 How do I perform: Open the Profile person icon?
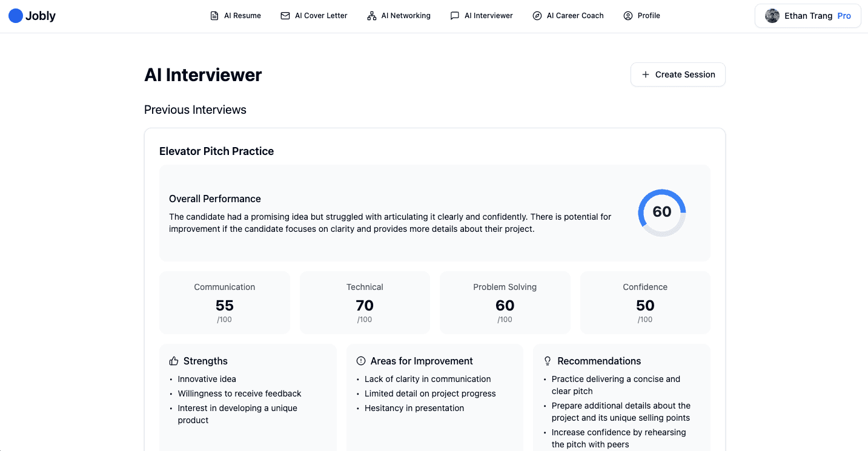(x=627, y=15)
